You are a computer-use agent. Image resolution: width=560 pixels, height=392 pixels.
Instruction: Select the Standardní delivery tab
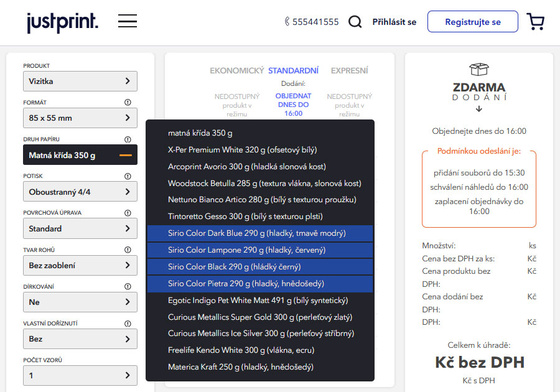[293, 71]
